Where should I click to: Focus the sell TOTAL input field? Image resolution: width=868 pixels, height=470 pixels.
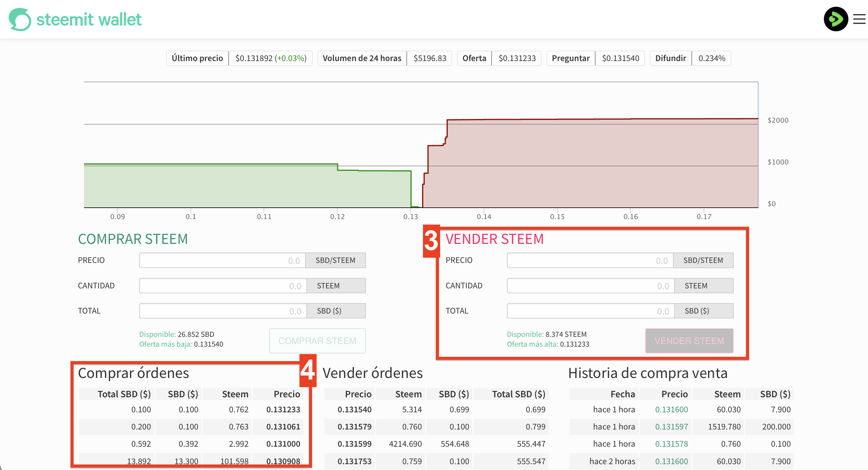[x=591, y=310]
